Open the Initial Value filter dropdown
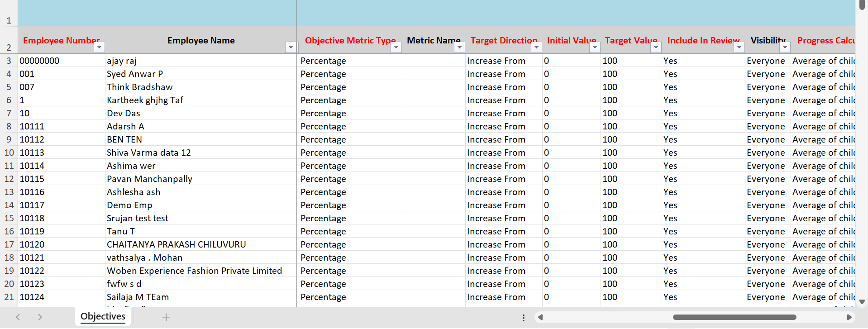 pos(595,48)
